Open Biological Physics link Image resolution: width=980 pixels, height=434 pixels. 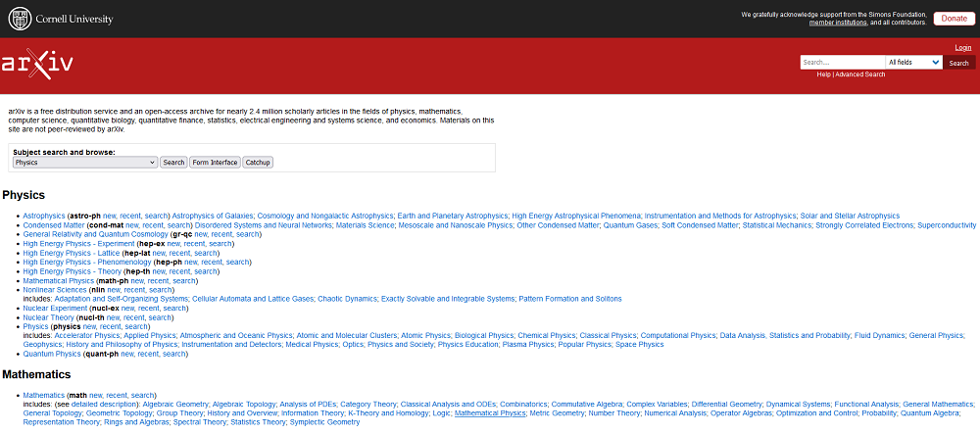pos(484,335)
